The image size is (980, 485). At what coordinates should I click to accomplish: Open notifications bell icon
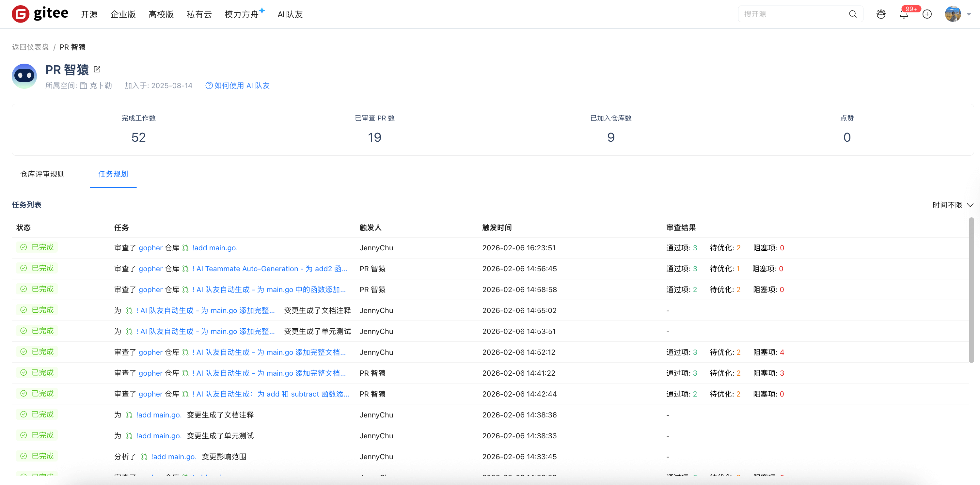(x=904, y=14)
